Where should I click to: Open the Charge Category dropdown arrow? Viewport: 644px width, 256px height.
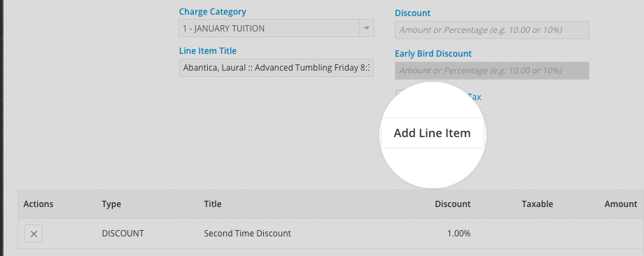pos(367,28)
